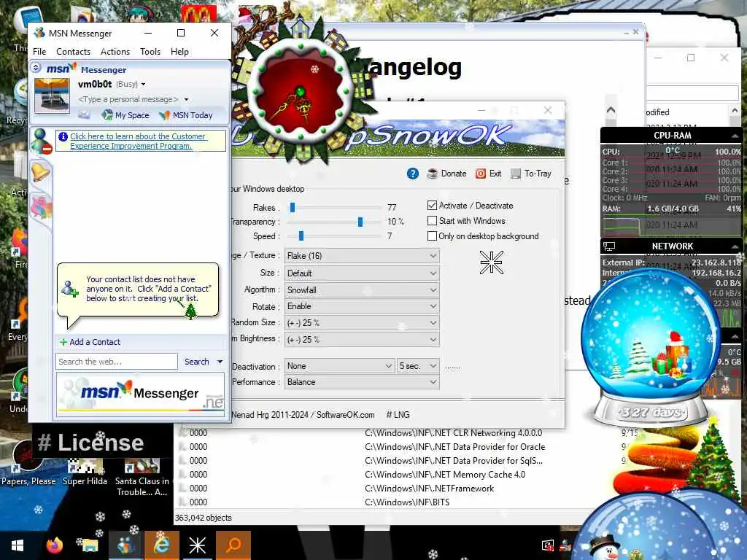Switch to MSN Messenger in the taskbar
747x560 pixels.
[125, 545]
